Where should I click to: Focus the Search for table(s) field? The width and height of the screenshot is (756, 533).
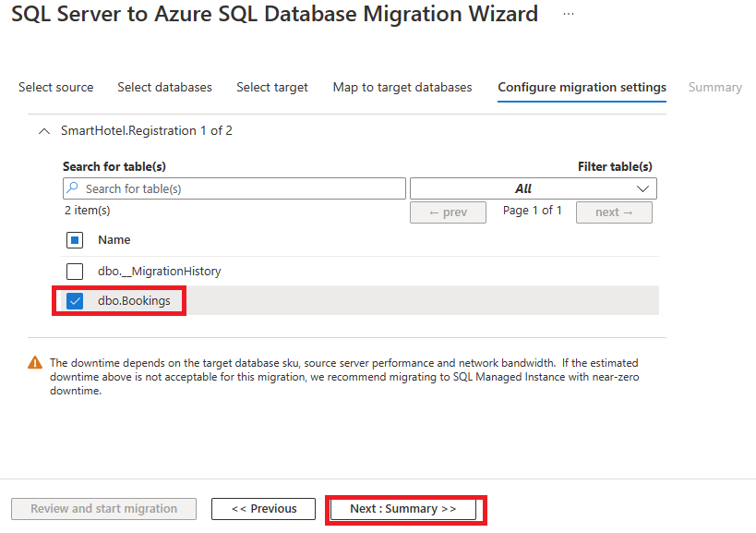234,188
